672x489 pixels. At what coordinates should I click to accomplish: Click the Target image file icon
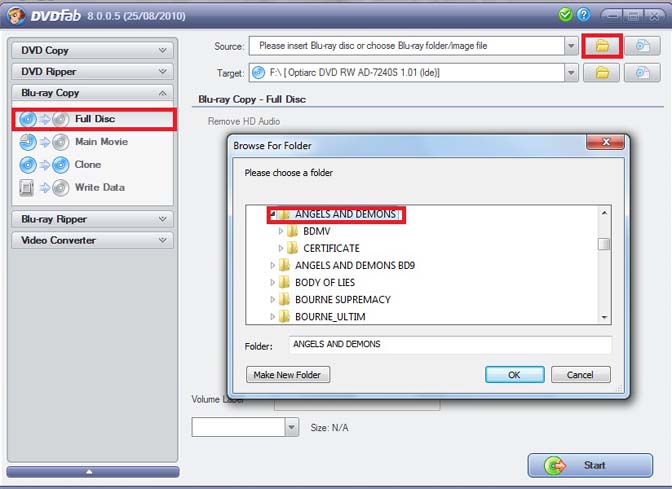click(642, 73)
